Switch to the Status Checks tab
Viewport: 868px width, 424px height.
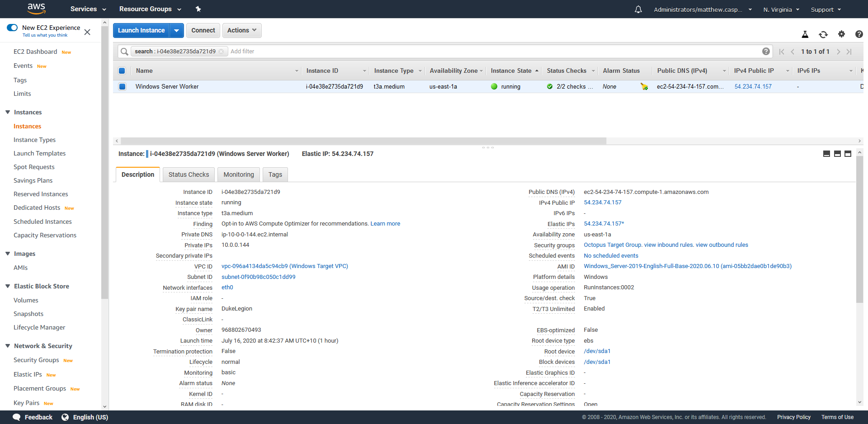coord(189,174)
